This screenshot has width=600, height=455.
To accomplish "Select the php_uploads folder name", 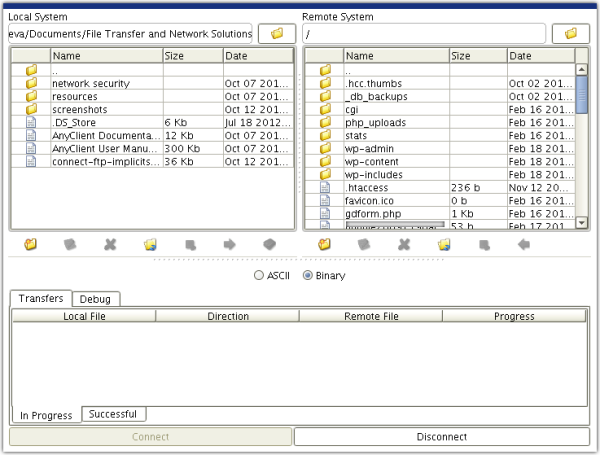I will point(375,122).
